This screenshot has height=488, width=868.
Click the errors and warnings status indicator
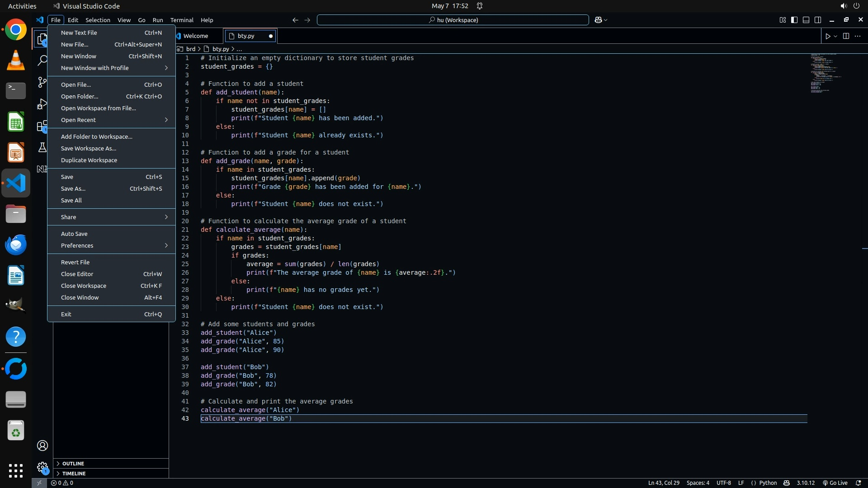click(x=62, y=483)
